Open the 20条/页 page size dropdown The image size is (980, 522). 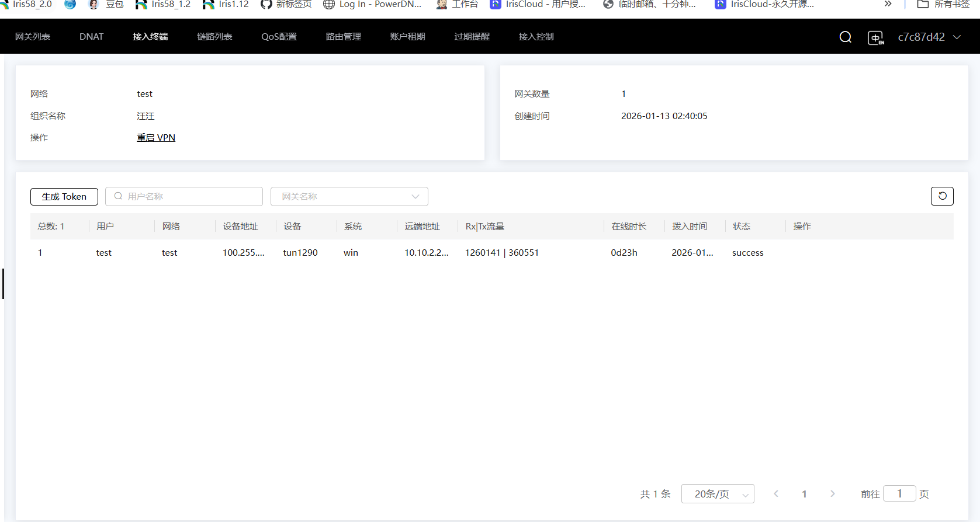718,494
